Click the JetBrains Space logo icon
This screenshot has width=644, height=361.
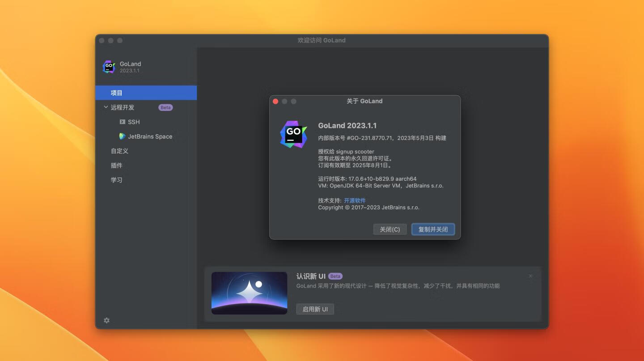pos(122,136)
